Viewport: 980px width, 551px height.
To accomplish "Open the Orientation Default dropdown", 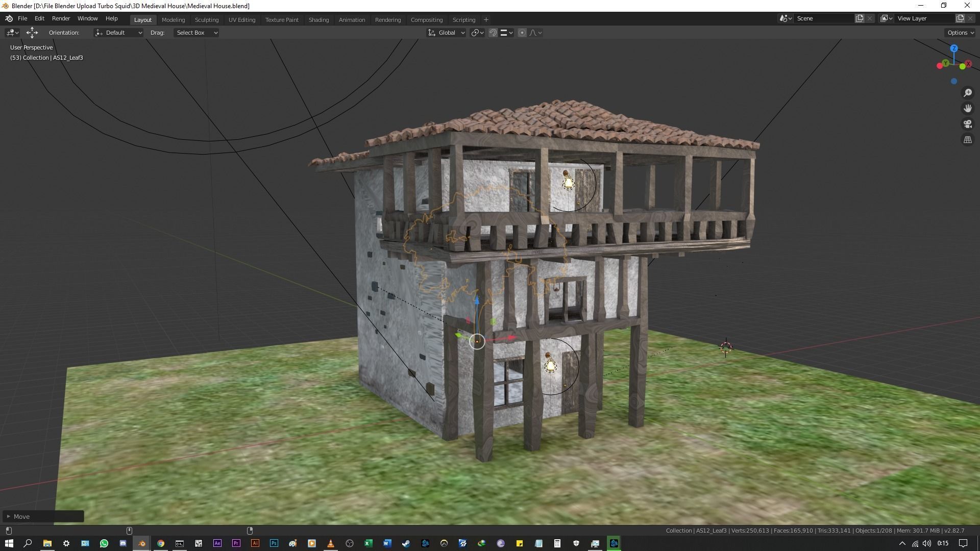I will (118, 33).
